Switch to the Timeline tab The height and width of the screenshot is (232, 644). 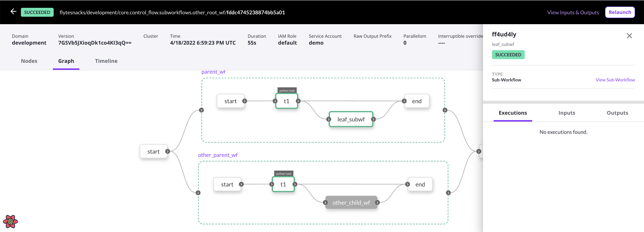click(106, 61)
